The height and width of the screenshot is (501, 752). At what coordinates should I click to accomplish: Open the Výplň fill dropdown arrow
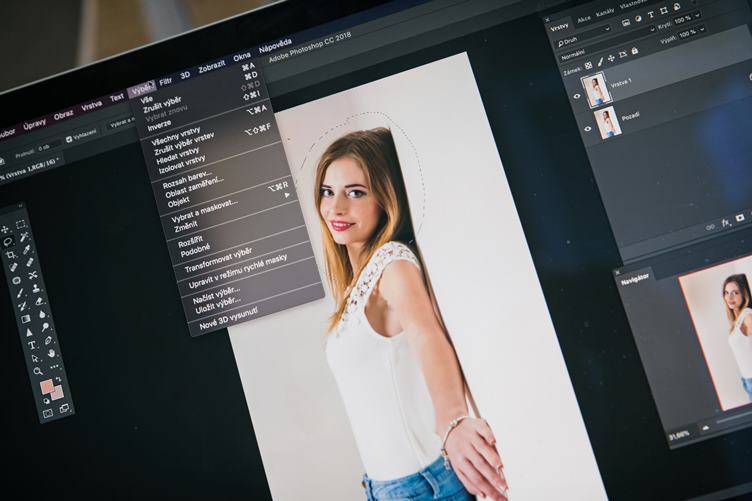point(702,29)
